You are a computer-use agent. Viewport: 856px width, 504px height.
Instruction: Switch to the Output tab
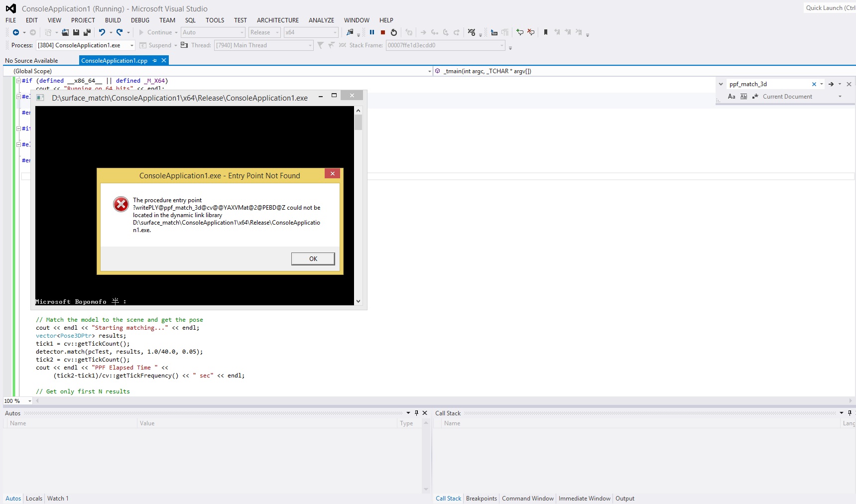pyautogui.click(x=625, y=499)
